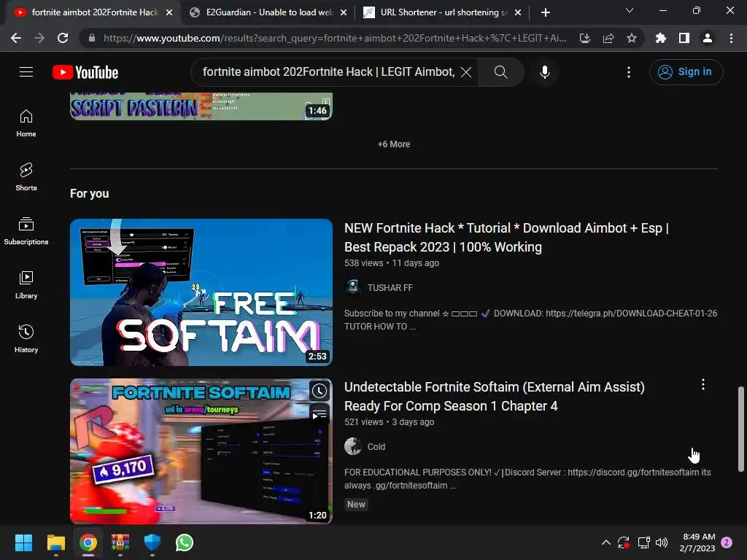Open Undetectable Fortnite Softaim video title
Screen dimensions: 747x560
pos(495,396)
